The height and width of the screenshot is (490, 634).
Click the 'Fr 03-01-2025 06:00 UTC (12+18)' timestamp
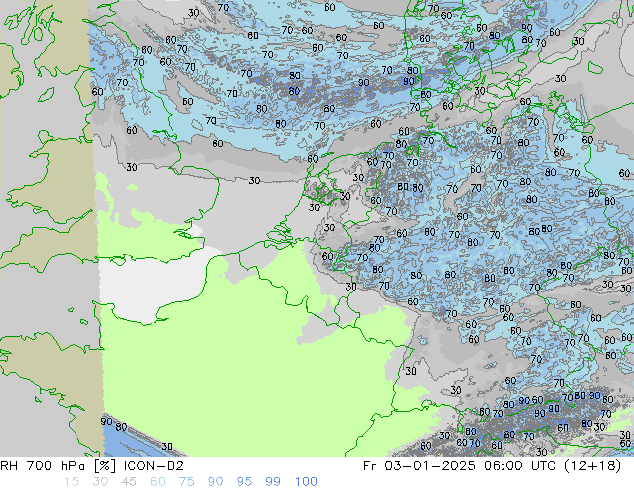coord(492,466)
